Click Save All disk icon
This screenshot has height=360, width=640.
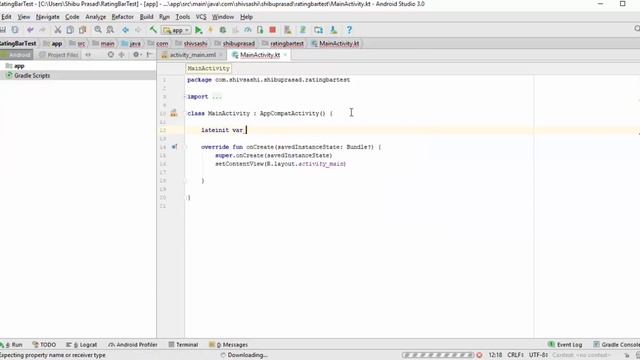[x=3, y=30]
